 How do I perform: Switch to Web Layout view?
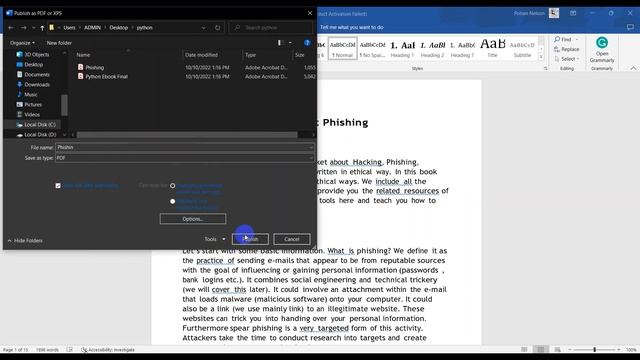point(558,350)
